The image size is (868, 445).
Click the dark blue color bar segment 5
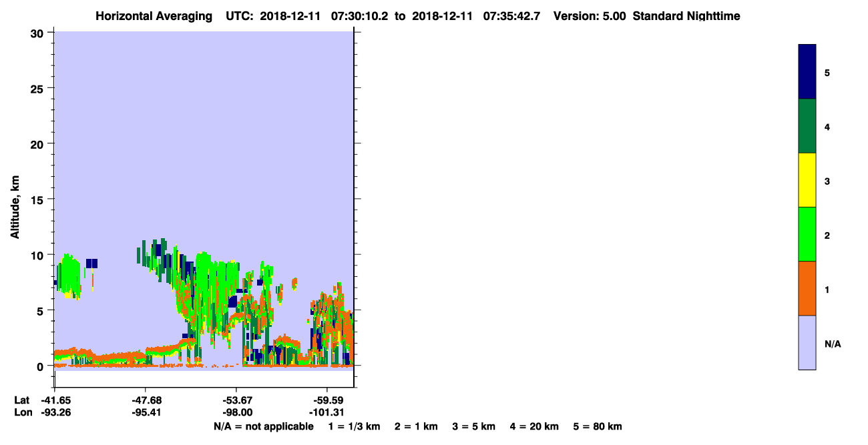807,72
